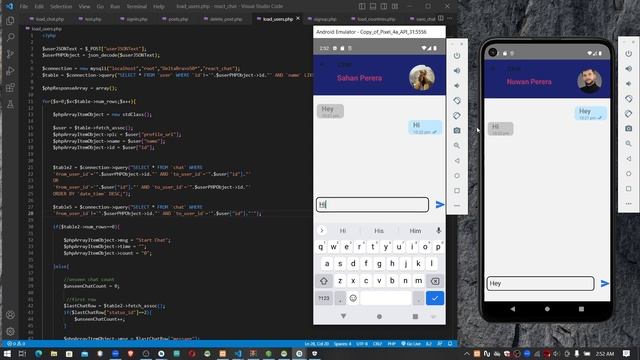Click VS Code icon in taskbar
This screenshot has width=640, height=360.
point(238,353)
